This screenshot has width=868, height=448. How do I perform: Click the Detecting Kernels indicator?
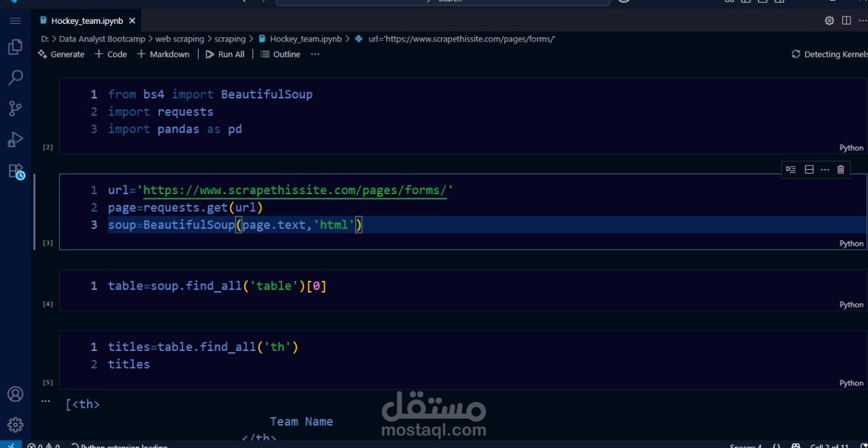click(829, 54)
